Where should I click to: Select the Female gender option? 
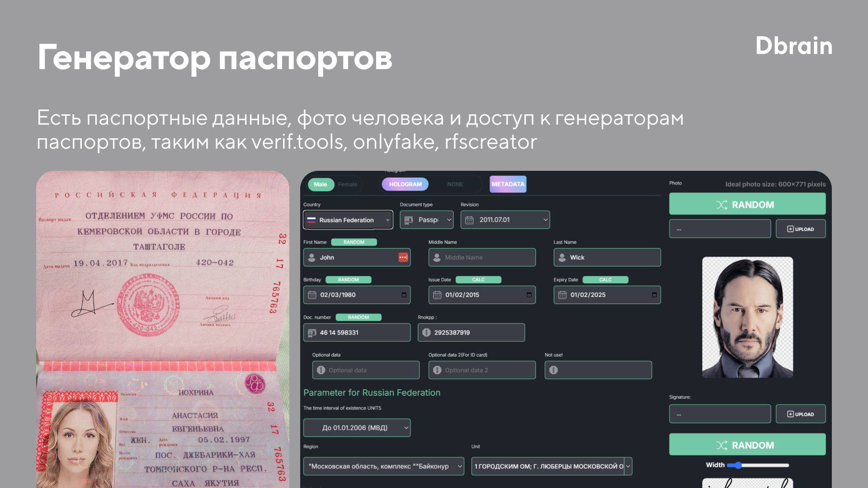tap(347, 184)
